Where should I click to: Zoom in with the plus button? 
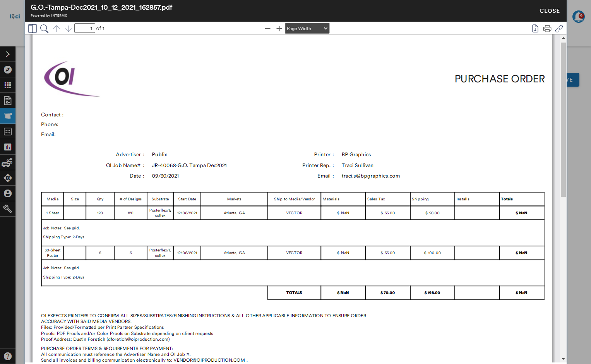point(279,29)
